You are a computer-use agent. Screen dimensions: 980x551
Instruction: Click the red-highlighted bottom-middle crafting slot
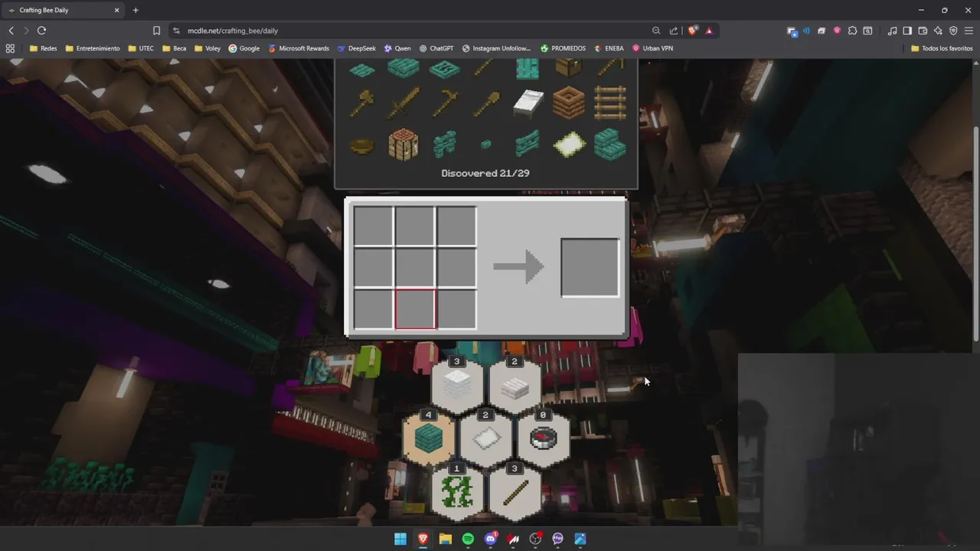(415, 309)
